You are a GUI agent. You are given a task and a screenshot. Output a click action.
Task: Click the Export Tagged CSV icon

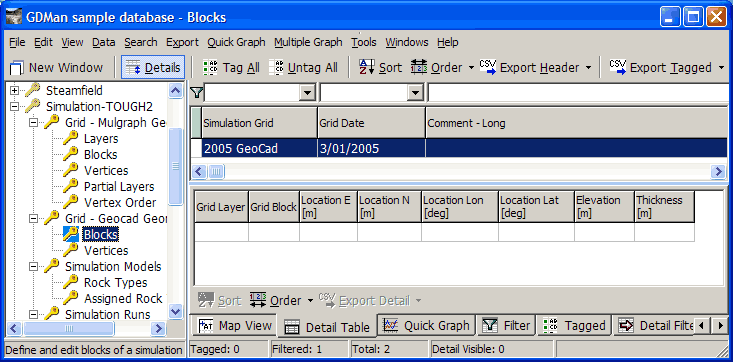[x=618, y=67]
